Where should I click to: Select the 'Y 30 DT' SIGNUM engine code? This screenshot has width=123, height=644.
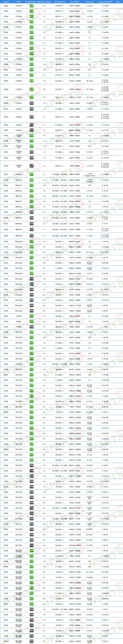105,306
